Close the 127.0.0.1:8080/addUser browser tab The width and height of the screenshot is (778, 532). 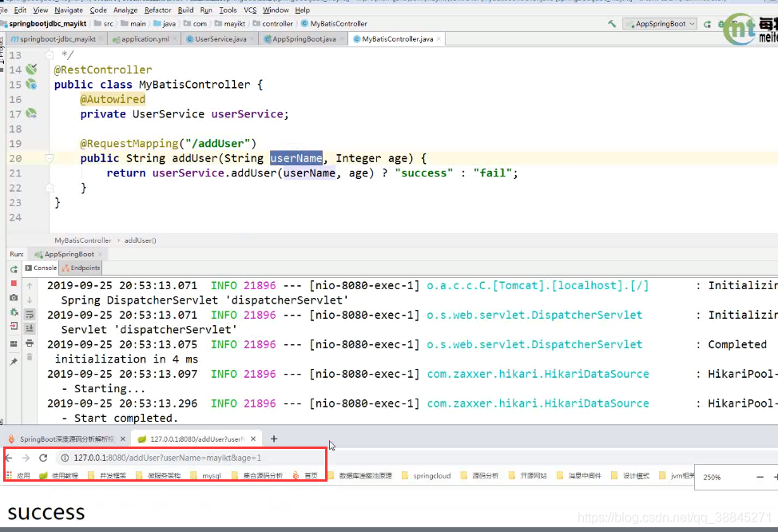tap(253, 439)
